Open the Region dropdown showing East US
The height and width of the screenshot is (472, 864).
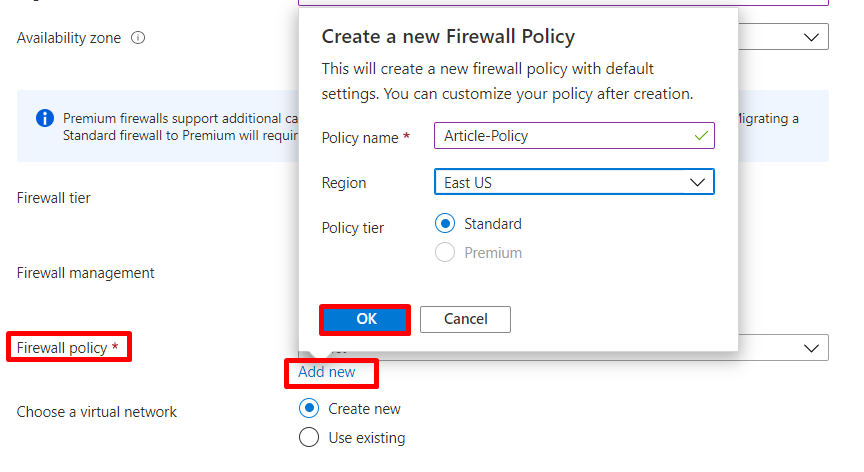click(x=574, y=182)
